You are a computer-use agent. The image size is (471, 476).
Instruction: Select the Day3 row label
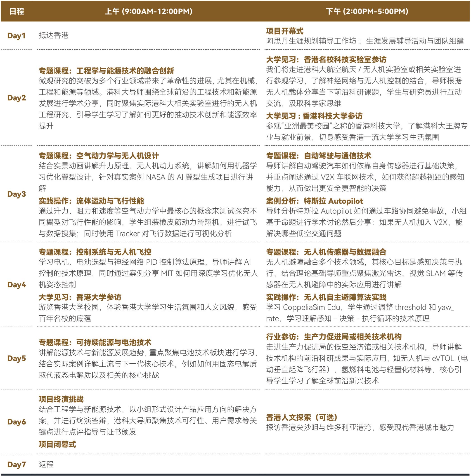17,194
